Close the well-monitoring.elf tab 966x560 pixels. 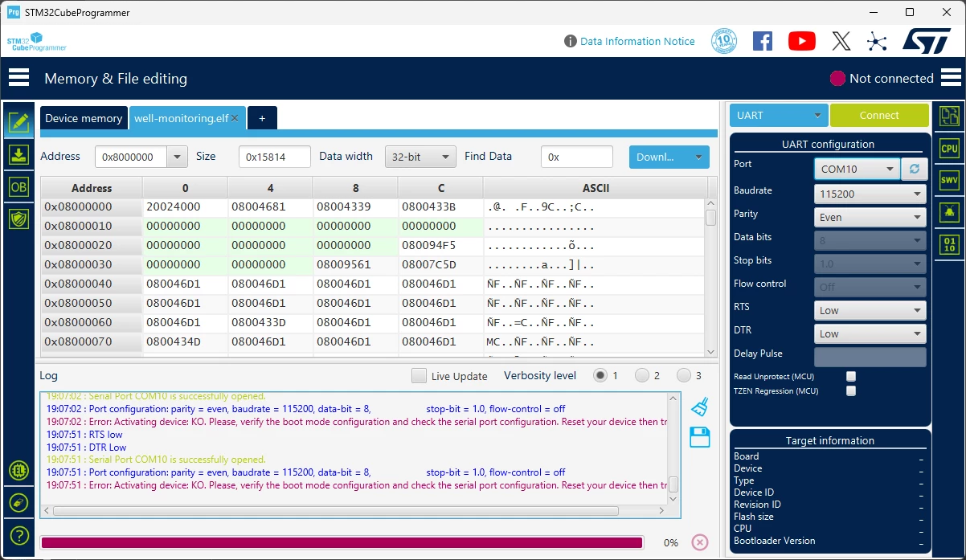pos(235,118)
